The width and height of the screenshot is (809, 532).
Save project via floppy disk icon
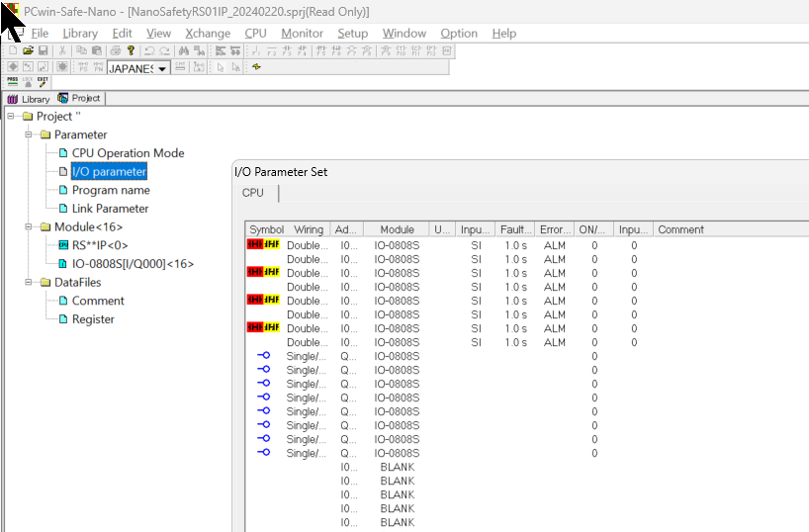[x=43, y=50]
